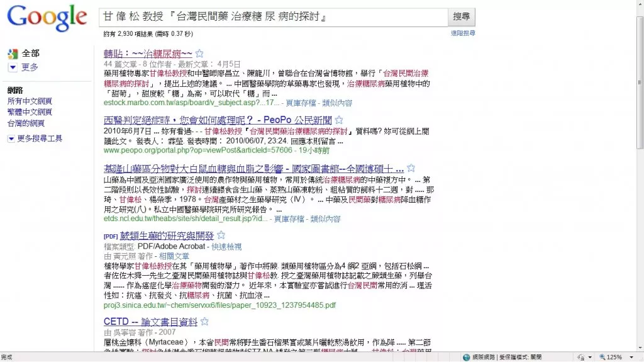This screenshot has height=362, width=644.
Task: Expand the 更多 arrow under 全部
Action: (13, 67)
